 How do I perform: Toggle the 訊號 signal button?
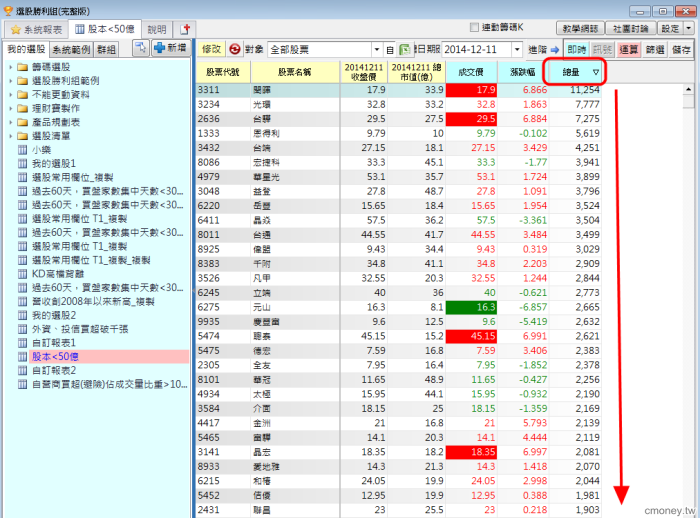[602, 50]
